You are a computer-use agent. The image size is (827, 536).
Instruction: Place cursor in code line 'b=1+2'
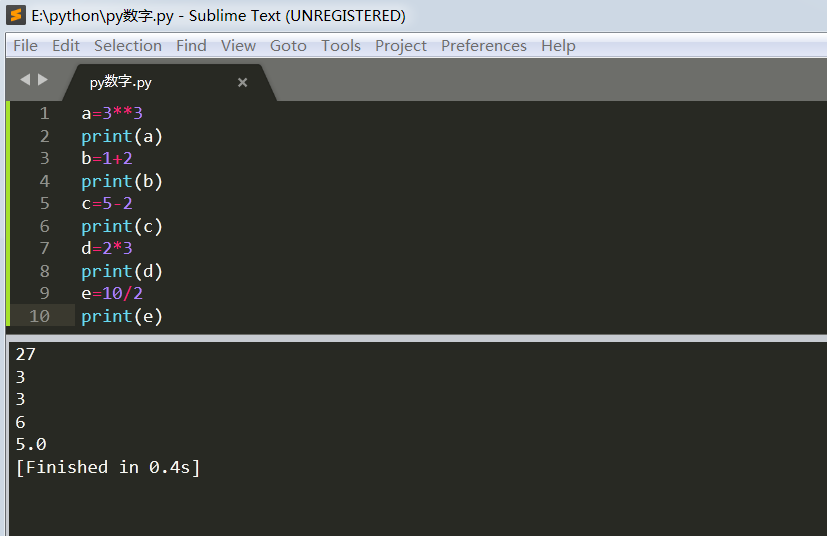[107, 158]
